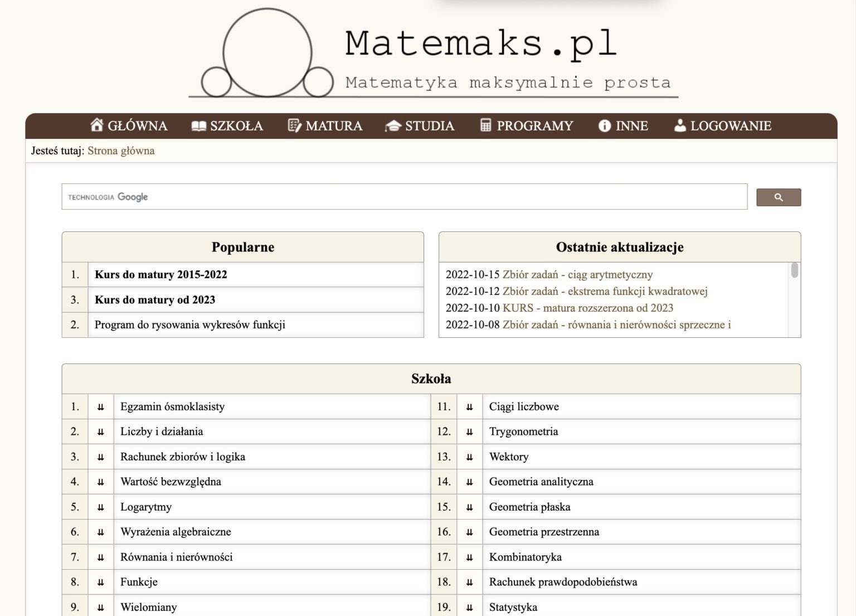856x616 pixels.
Task: Open the MATURA menu item
Action: click(333, 126)
